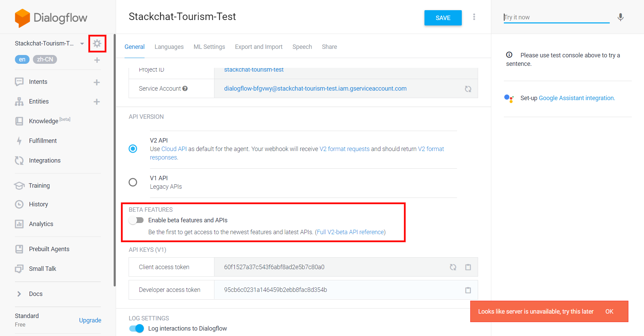This screenshot has width=644, height=336.
Task: Open Intents in the sidebar
Action: (38, 82)
